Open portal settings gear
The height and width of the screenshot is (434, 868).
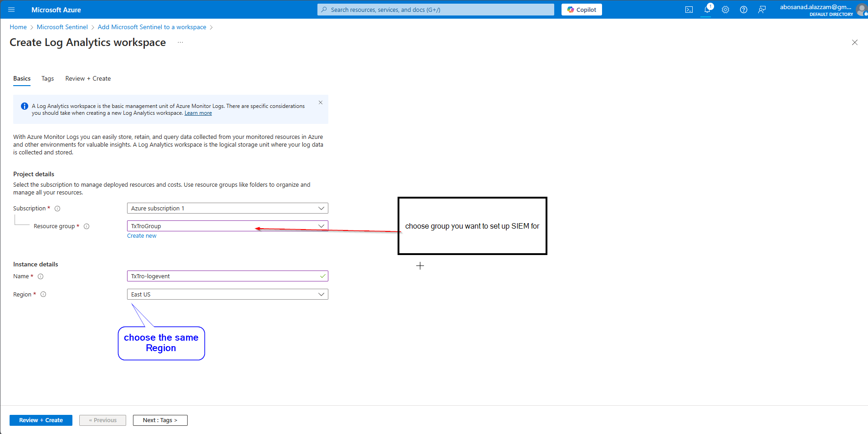point(725,10)
